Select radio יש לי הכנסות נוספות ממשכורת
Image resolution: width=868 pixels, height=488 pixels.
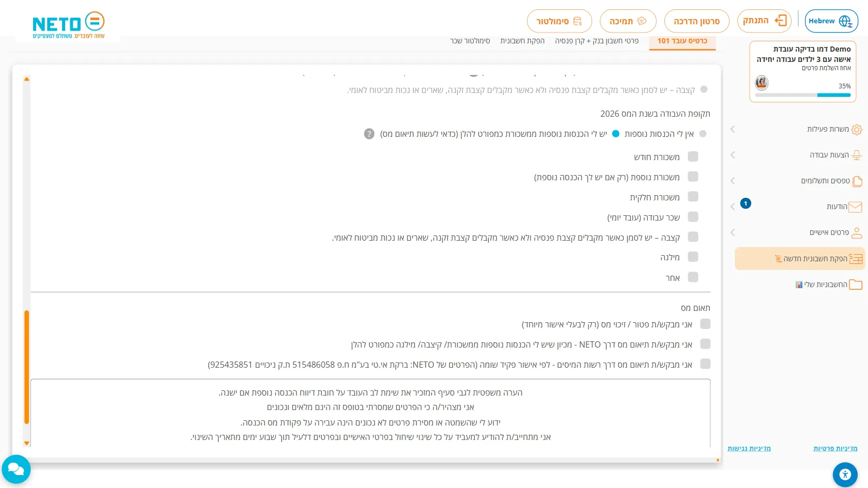615,134
